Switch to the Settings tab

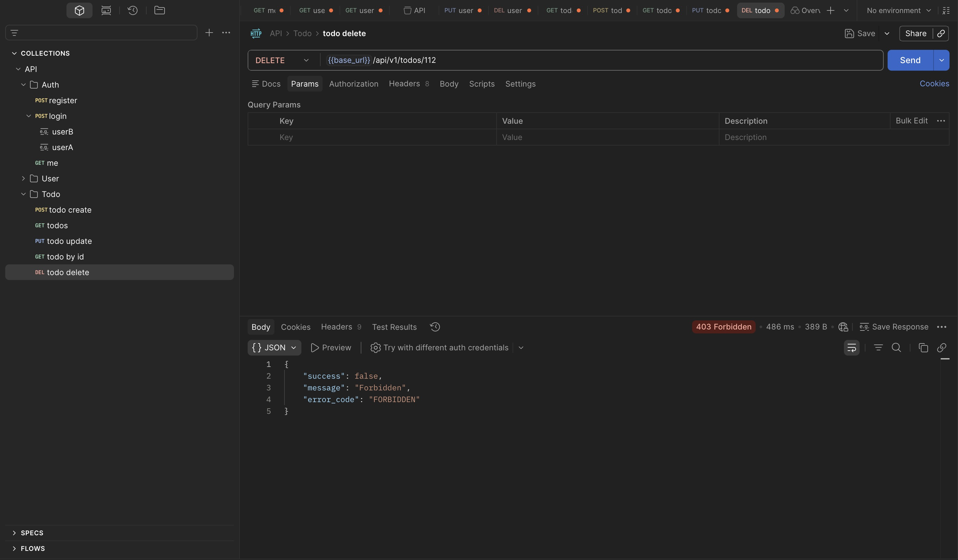(x=520, y=84)
